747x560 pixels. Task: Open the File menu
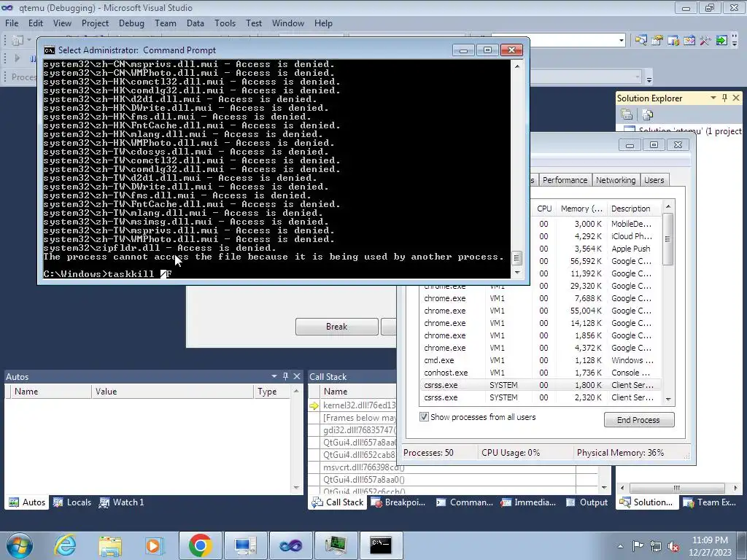click(x=12, y=23)
